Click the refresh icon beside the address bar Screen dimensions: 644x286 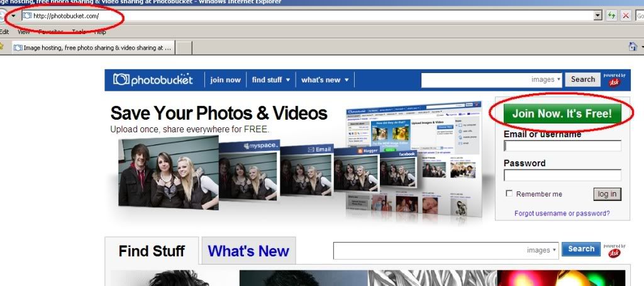pos(611,16)
